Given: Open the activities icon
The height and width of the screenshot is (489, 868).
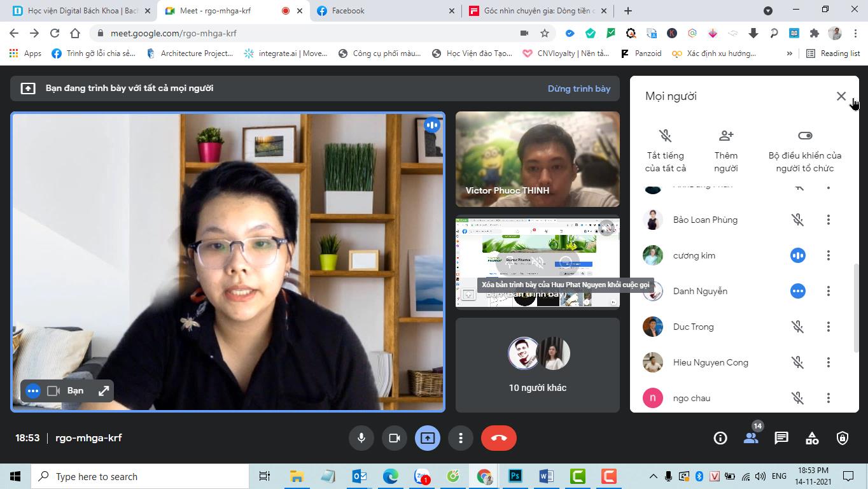Looking at the screenshot, I should tap(812, 438).
